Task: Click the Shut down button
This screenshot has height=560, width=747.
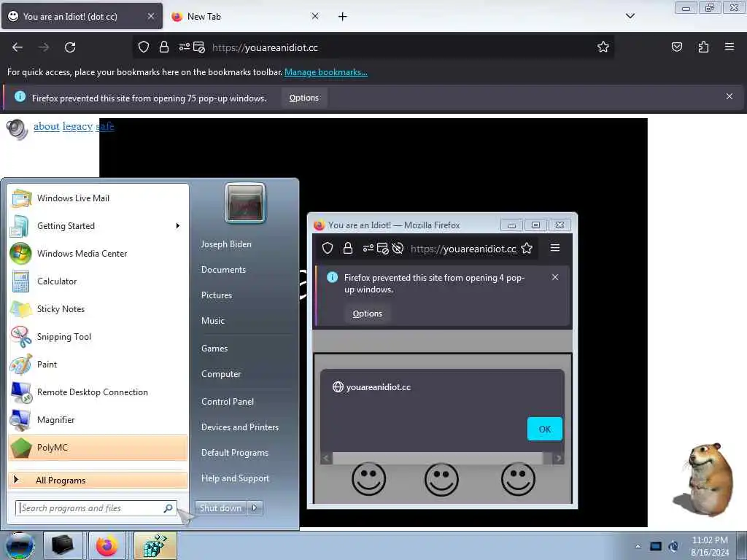Action: tap(220, 507)
